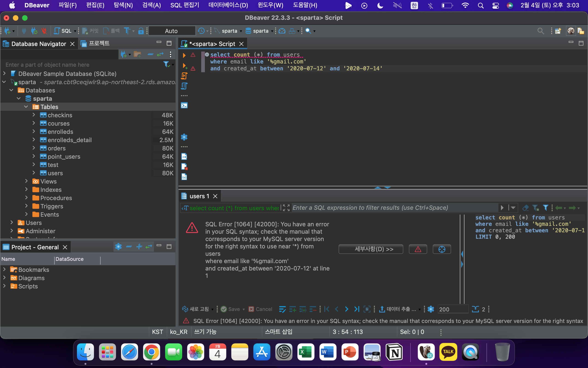Screen dimensions: 588x368
Task: Show the explain execution plan
Action: tap(184, 86)
